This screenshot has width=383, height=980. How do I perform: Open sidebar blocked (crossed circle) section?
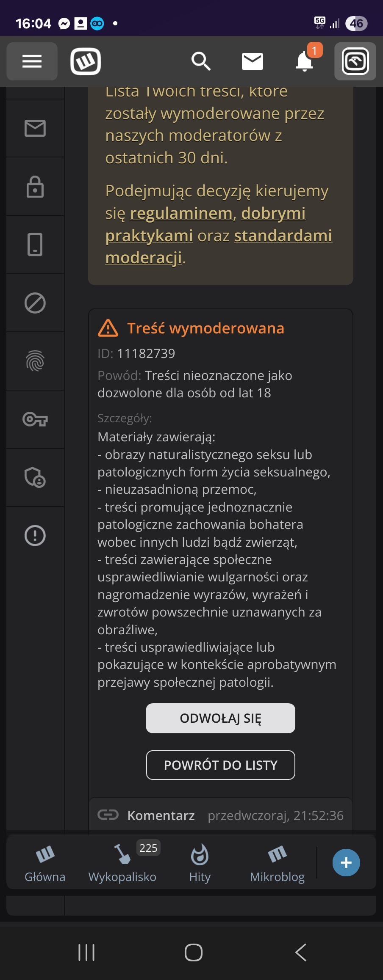click(x=35, y=303)
